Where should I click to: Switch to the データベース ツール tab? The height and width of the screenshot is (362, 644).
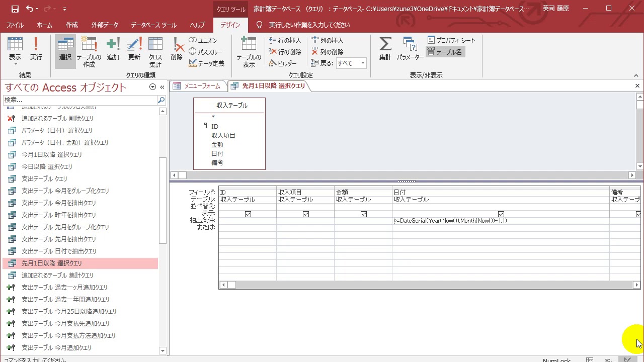154,25
